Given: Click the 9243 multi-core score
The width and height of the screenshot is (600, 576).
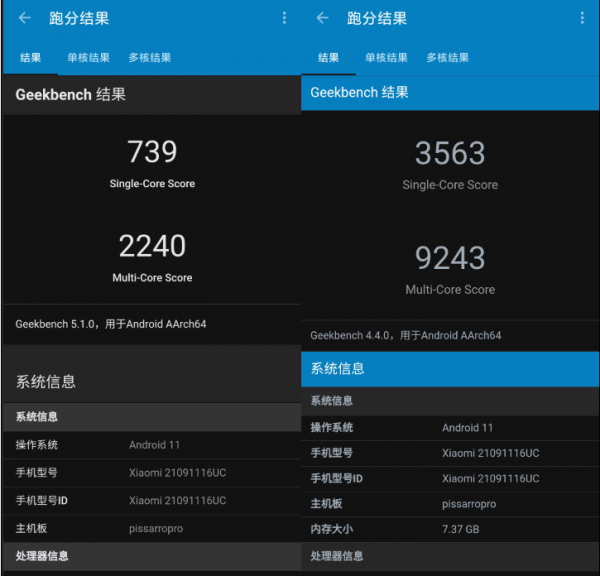Looking at the screenshot, I should point(450,258).
